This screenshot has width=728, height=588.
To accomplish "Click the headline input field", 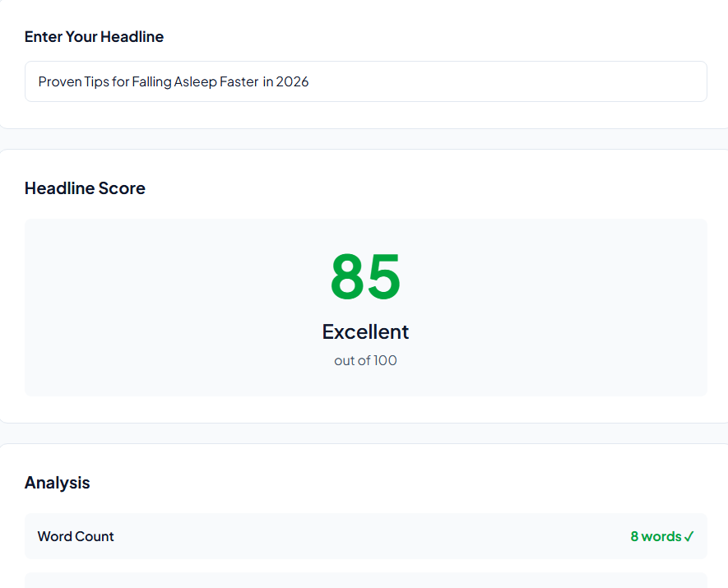I will [366, 81].
